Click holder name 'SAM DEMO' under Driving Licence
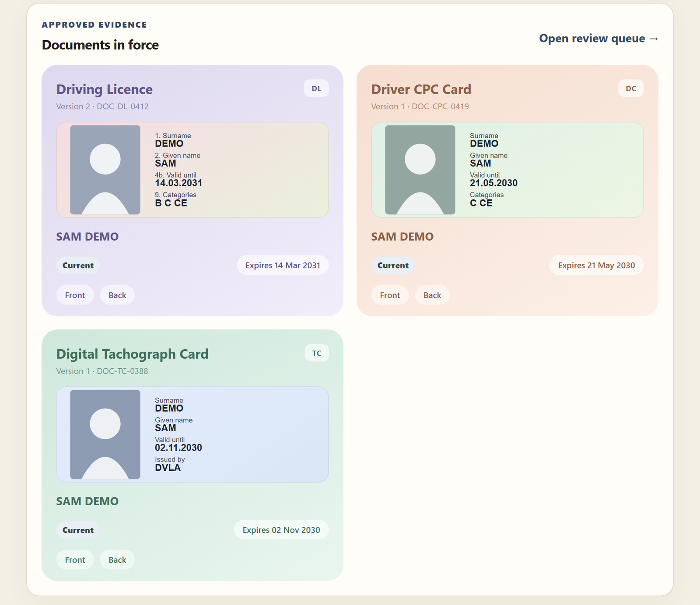This screenshot has height=605, width=700. point(87,237)
